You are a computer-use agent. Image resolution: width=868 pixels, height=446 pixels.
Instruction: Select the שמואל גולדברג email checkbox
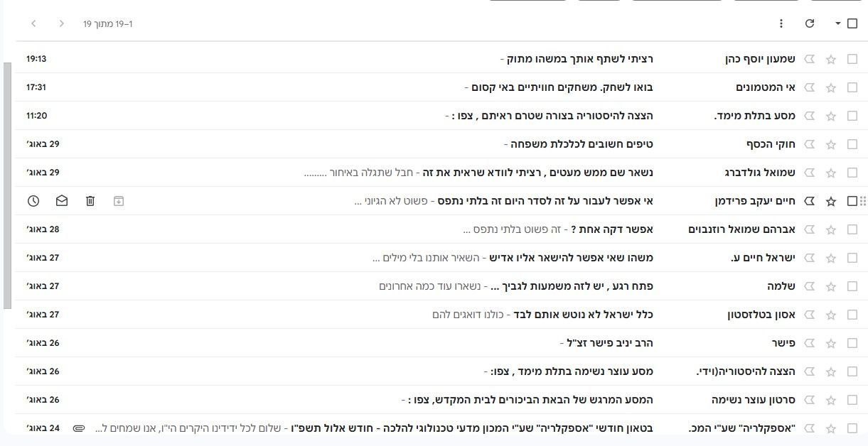(852, 173)
